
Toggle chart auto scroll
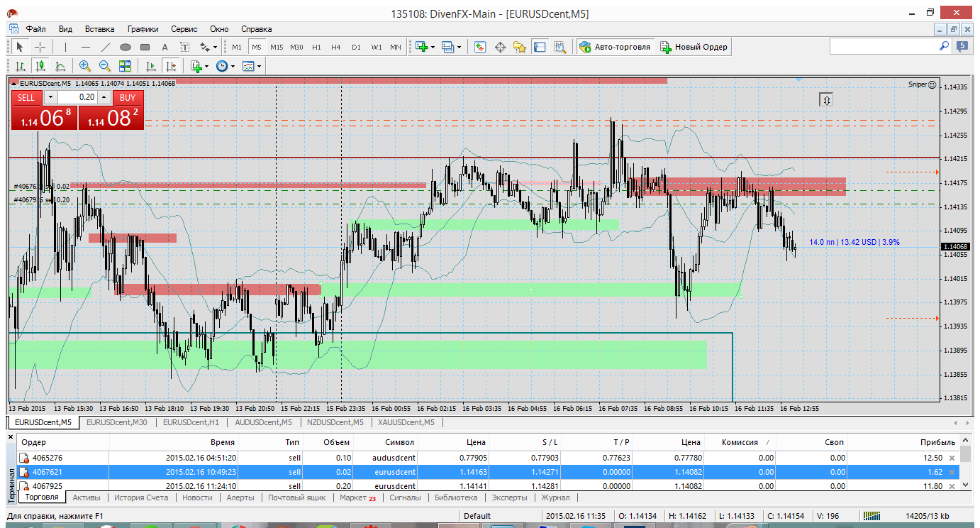coord(150,66)
